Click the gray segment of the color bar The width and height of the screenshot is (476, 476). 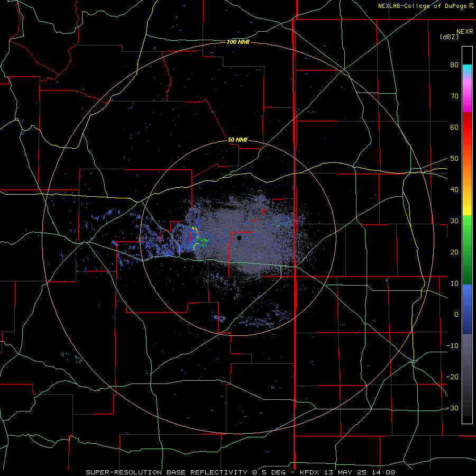click(x=467, y=375)
